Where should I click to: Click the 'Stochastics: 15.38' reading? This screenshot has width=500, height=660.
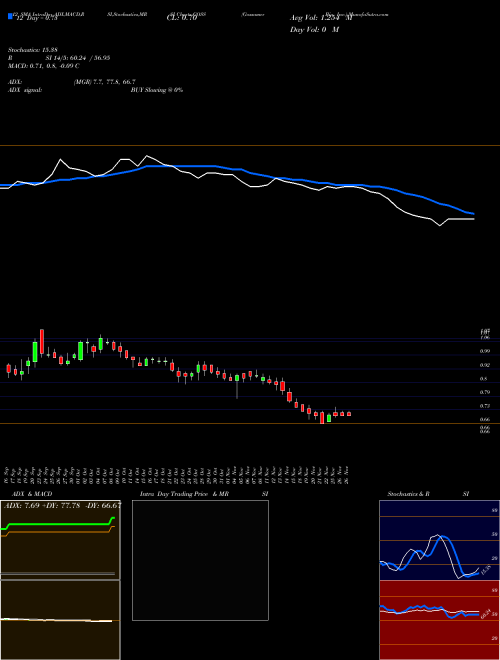(32, 50)
